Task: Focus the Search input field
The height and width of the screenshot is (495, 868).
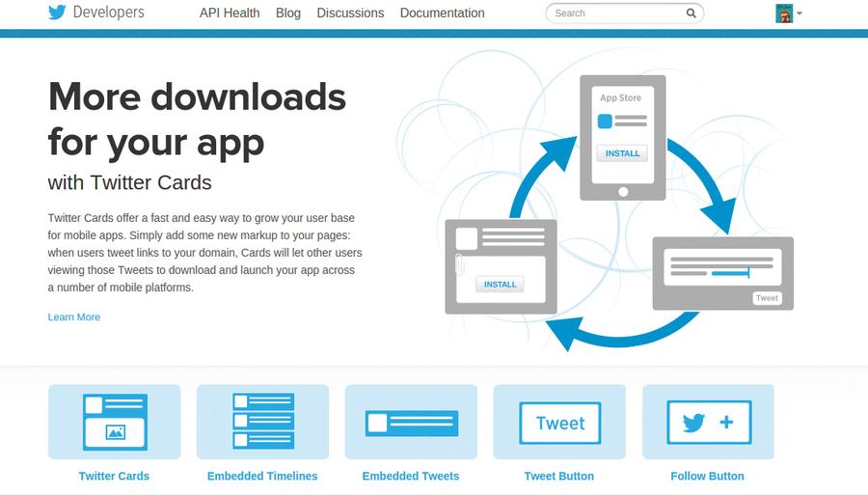Action: pos(624,14)
